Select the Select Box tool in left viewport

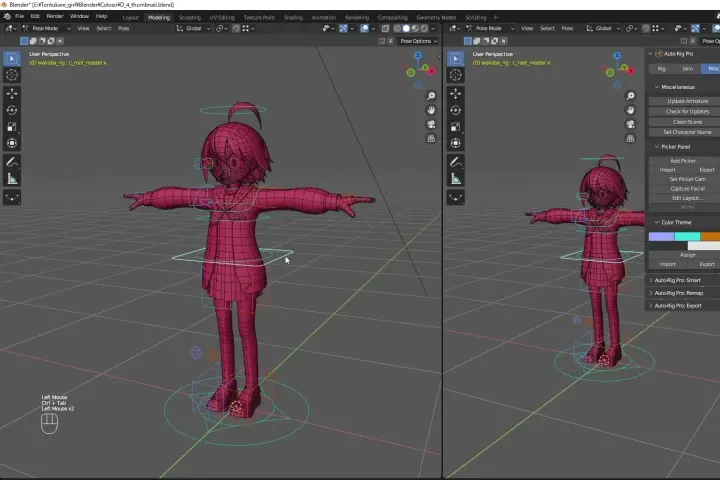(x=12, y=59)
